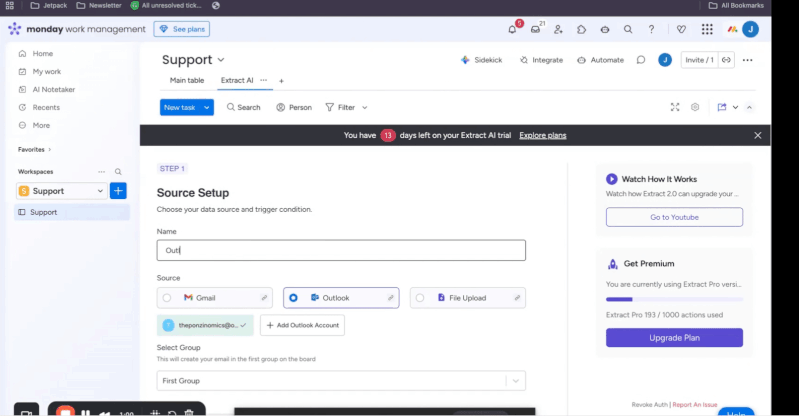
Task: Click the blue plus add-item button
Action: coord(118,191)
